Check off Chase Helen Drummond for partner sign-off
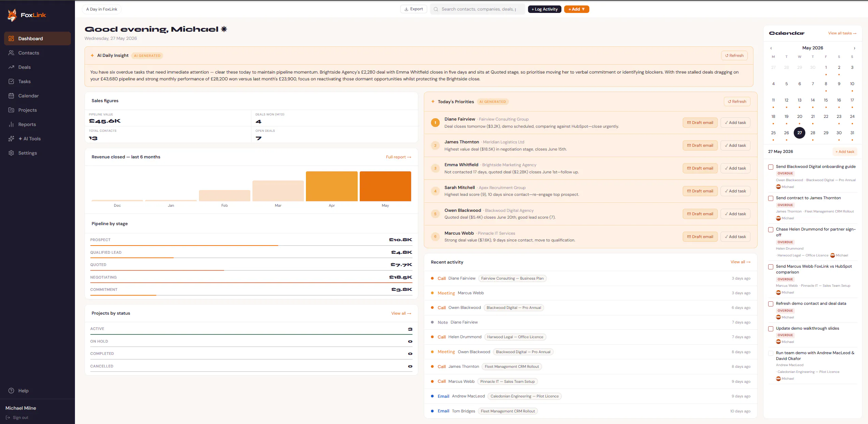Image resolution: width=868 pixels, height=424 pixels. (x=771, y=230)
